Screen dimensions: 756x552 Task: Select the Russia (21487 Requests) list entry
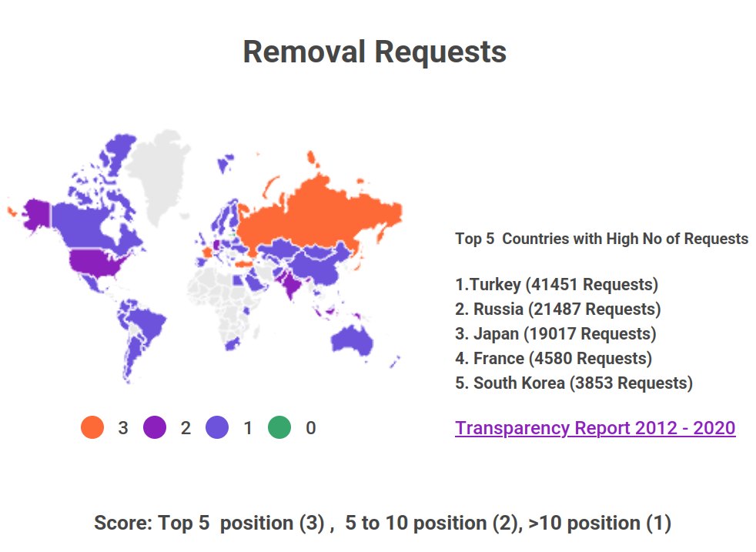click(x=557, y=309)
